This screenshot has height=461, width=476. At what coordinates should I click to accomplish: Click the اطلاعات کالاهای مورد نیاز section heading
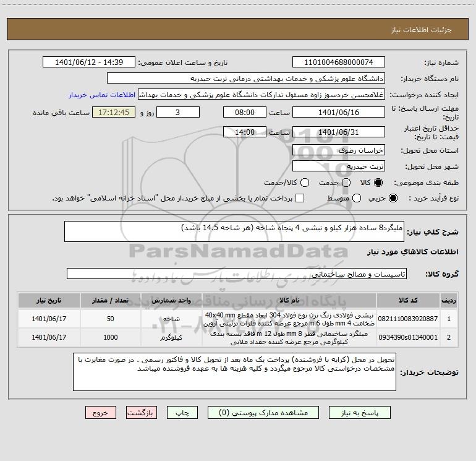click(x=412, y=252)
